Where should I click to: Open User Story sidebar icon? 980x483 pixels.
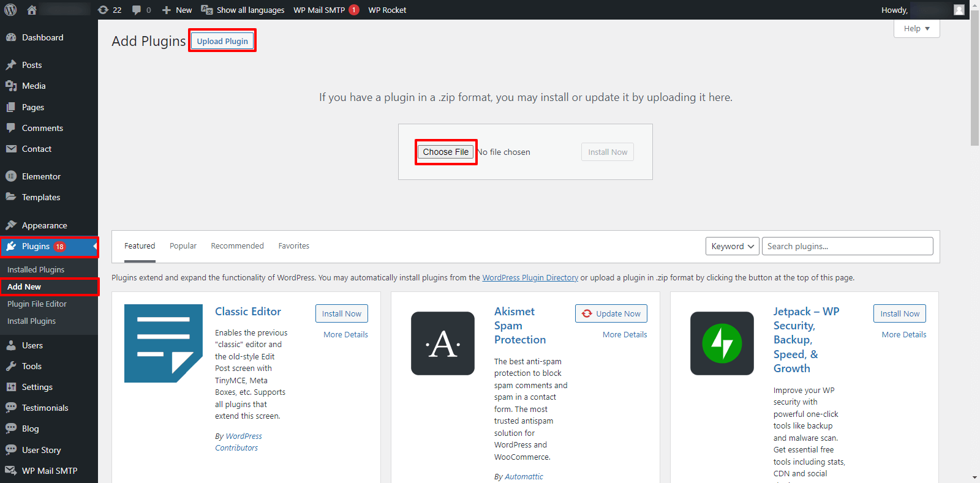point(11,450)
